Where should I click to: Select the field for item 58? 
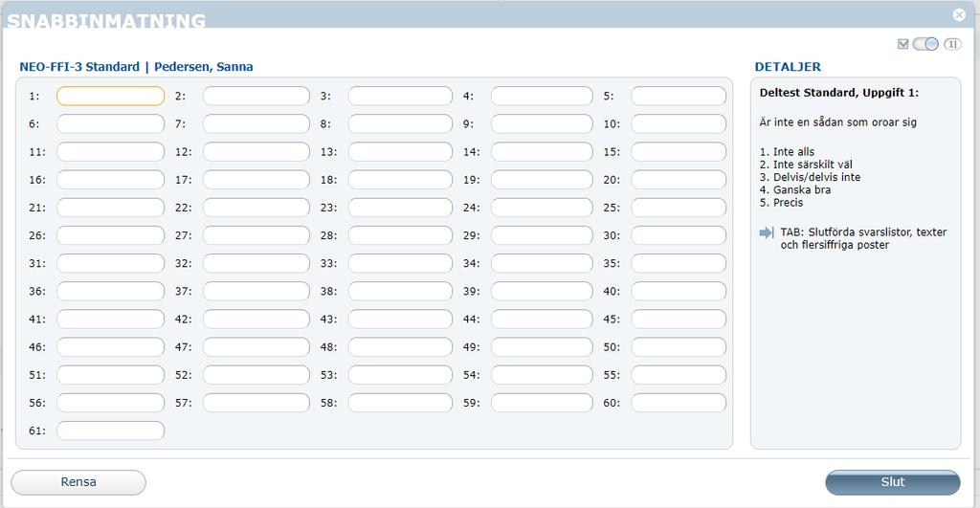[x=400, y=403]
